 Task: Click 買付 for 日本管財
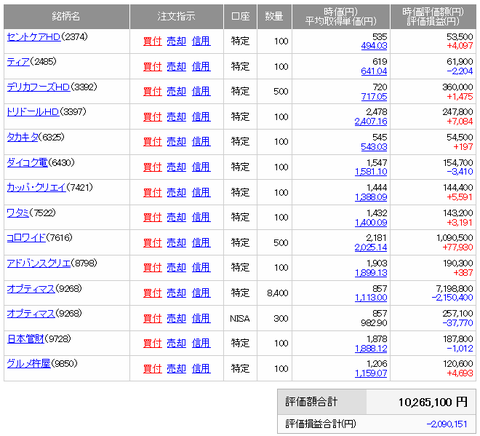click(x=152, y=343)
